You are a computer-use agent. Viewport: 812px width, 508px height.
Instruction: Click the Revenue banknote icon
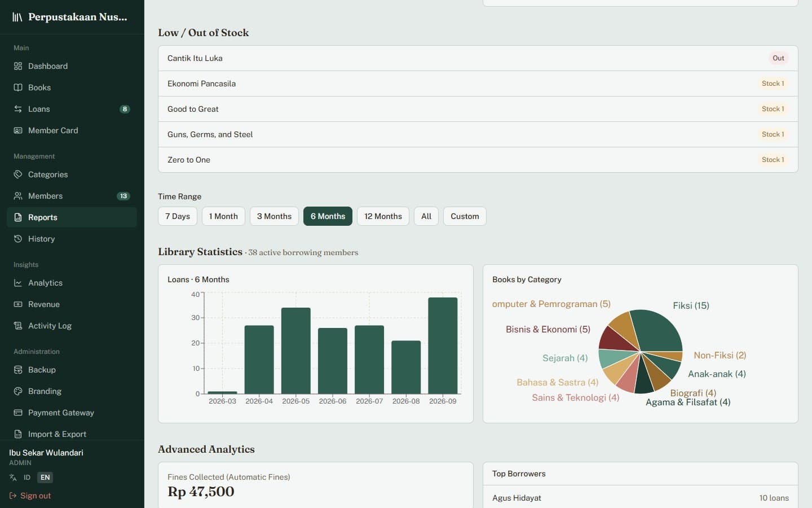pyautogui.click(x=18, y=304)
